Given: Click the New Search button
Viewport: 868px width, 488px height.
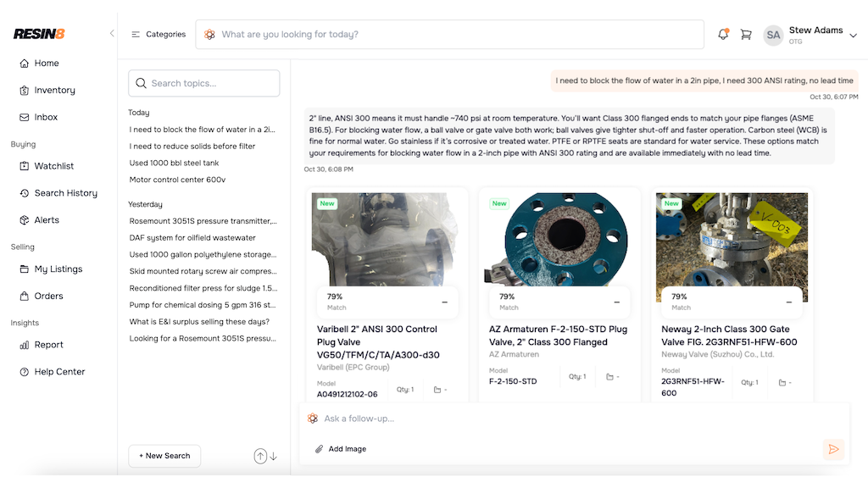Looking at the screenshot, I should click(x=164, y=456).
